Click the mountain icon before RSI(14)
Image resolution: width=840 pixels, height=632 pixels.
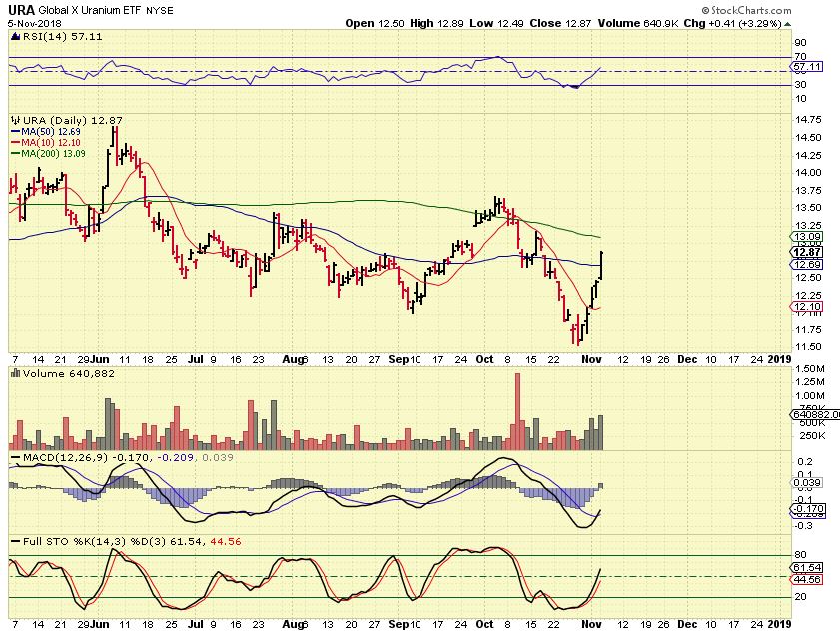pyautogui.click(x=15, y=36)
